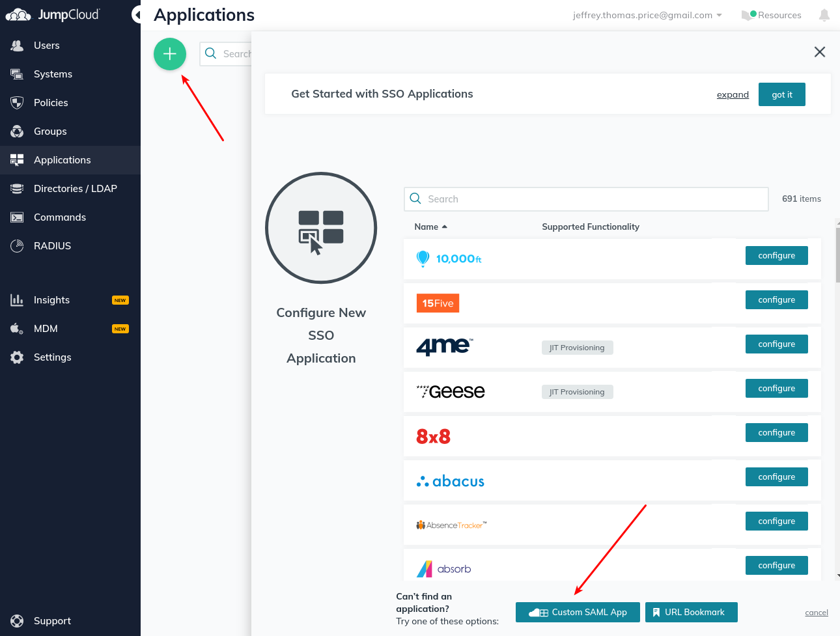Click the Custom SAML App button
The width and height of the screenshot is (840, 636).
(x=578, y=613)
